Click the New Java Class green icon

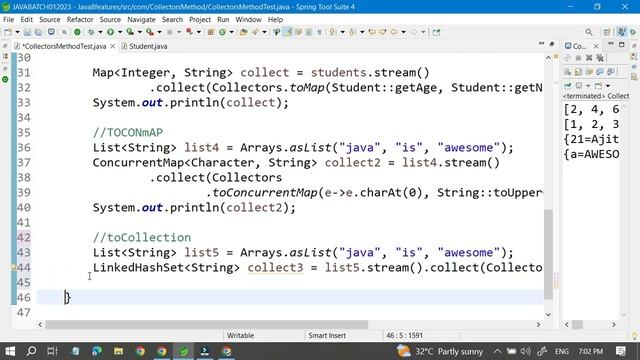(222, 32)
